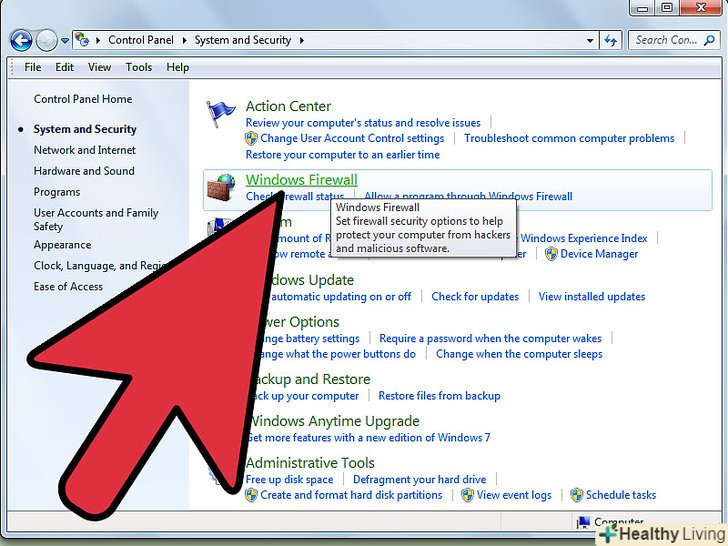Open Hardware and Sound category
Image resolution: width=728 pixels, height=546 pixels.
tap(84, 171)
